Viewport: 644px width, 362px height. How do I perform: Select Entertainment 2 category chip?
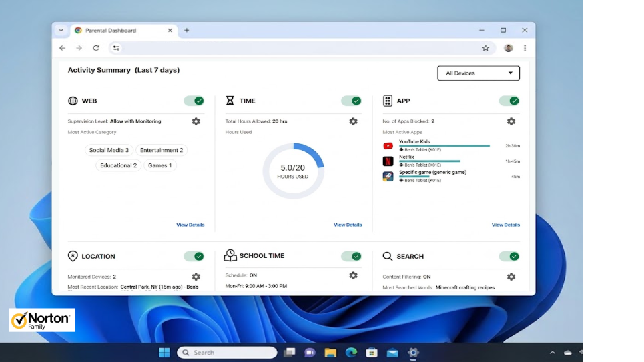point(162,150)
